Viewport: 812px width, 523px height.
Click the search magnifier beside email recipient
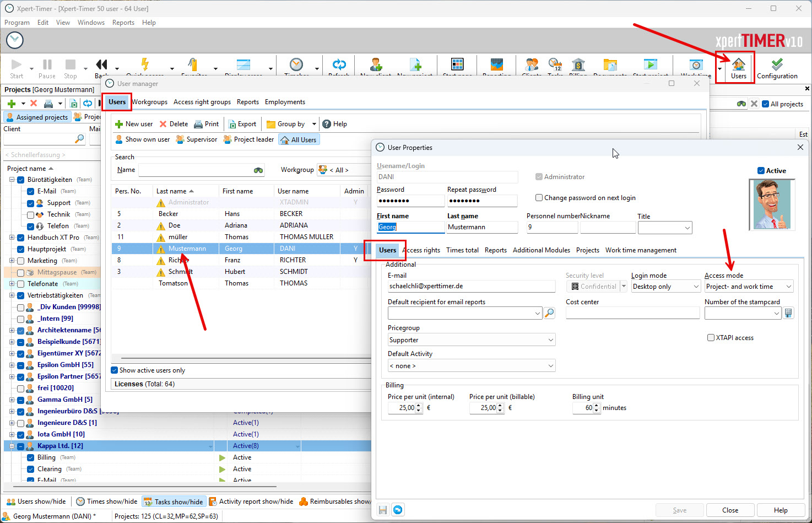click(x=549, y=313)
